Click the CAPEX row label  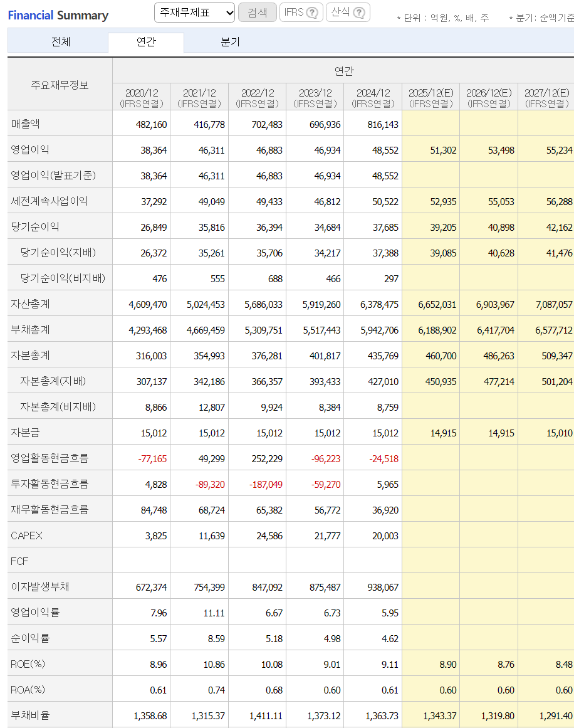coord(26,535)
